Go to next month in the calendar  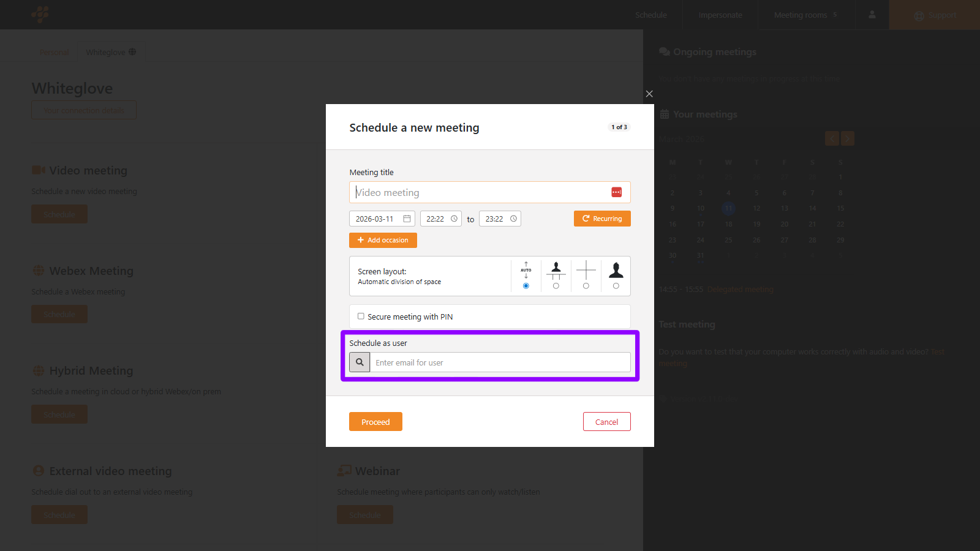point(847,138)
